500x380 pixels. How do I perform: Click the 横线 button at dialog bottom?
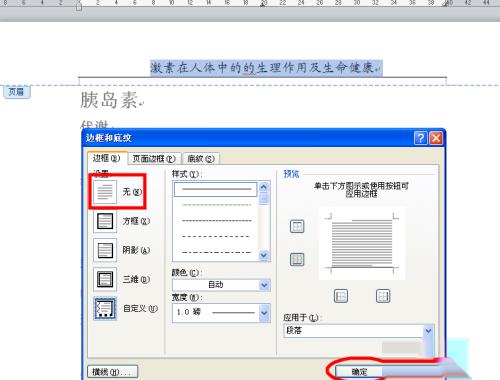[x=112, y=372]
